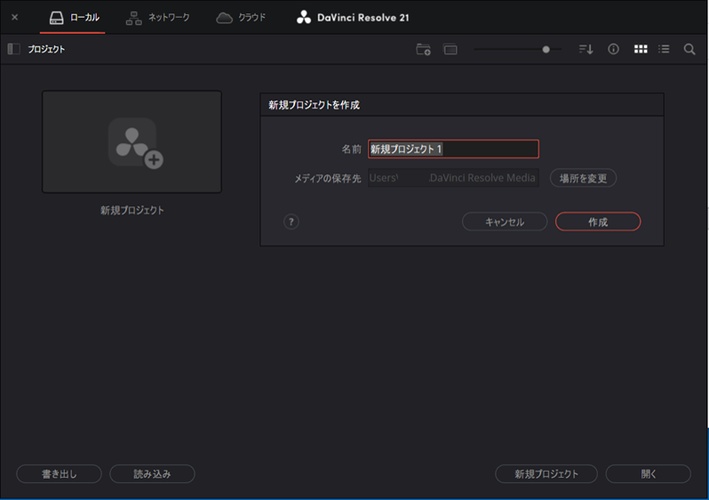Screen dimensions: 709x500
Task: Switch to the ローカル tab
Action: (74, 18)
